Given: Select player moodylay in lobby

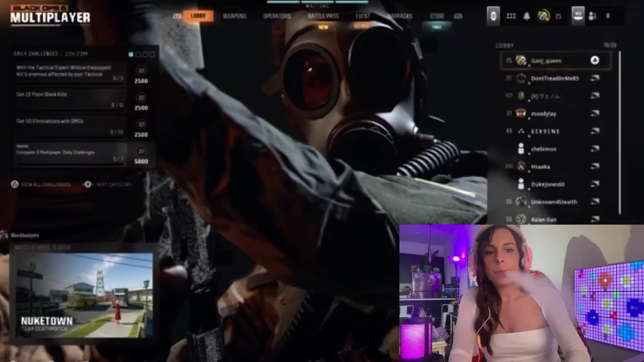Looking at the screenshot, I should tap(555, 114).
